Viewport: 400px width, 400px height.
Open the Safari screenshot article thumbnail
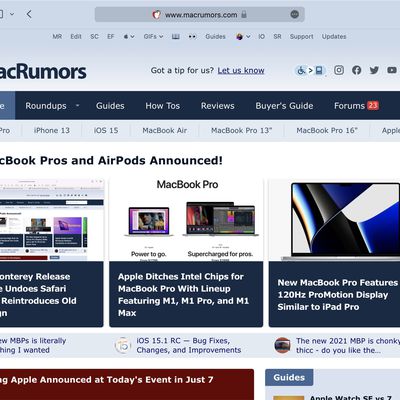pos(52,220)
